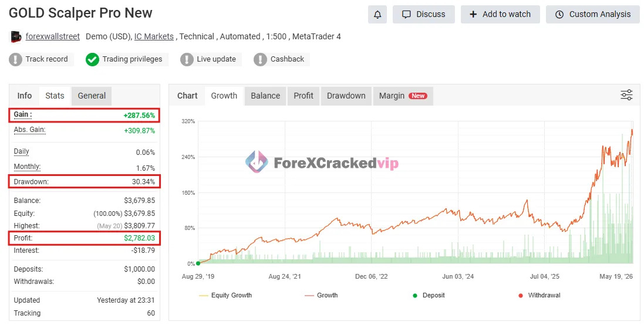This screenshot has height=325, width=644.
Task: Switch to the General tab
Action: [x=92, y=96]
